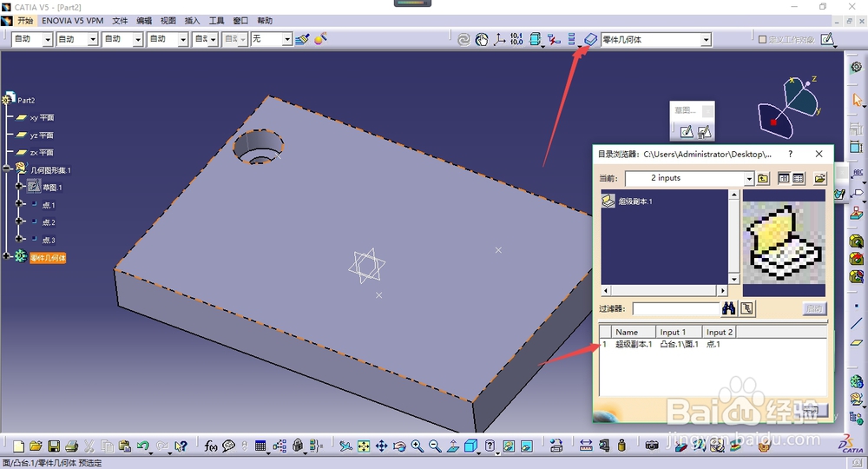This screenshot has width=868, height=469.
Task: Open the 当前 2 inputs dropdown in catalog browser
Action: click(x=749, y=178)
